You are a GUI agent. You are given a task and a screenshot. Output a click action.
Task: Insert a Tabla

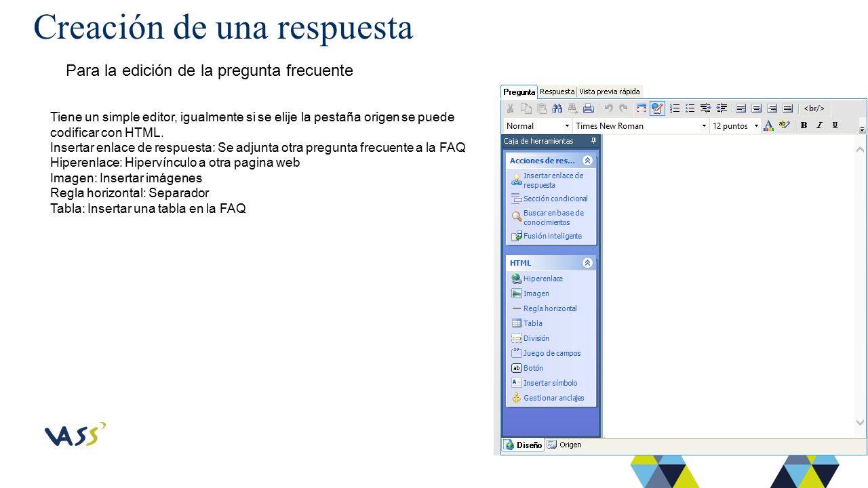coord(527,323)
